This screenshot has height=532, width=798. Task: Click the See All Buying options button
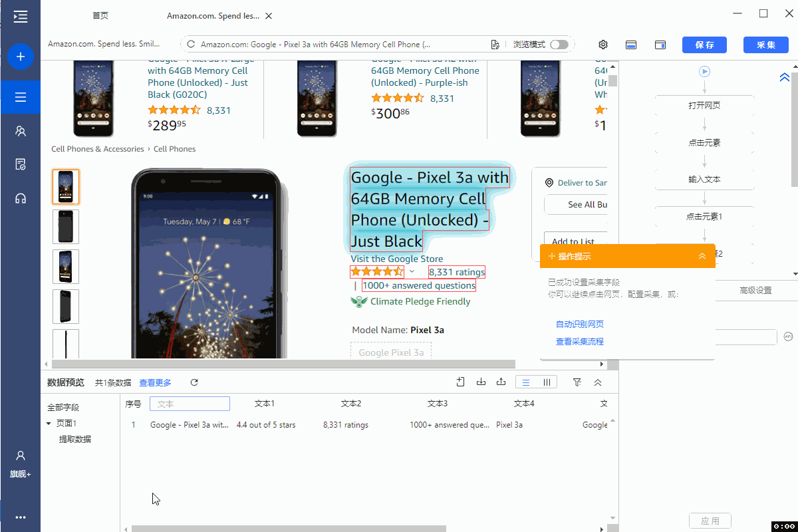(x=576, y=205)
